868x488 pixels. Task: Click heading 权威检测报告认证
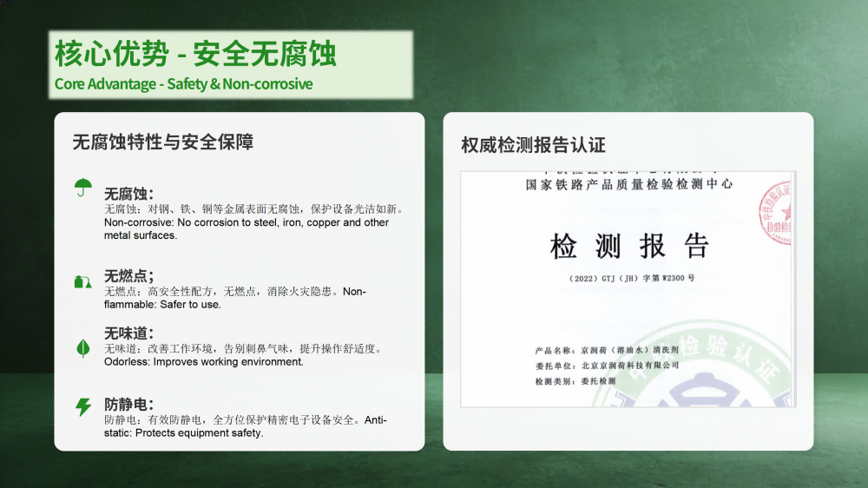(533, 144)
